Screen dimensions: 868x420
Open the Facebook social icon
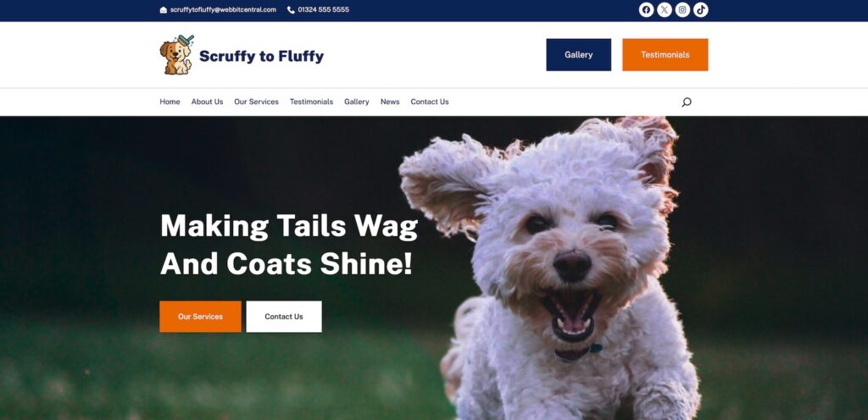tap(646, 10)
